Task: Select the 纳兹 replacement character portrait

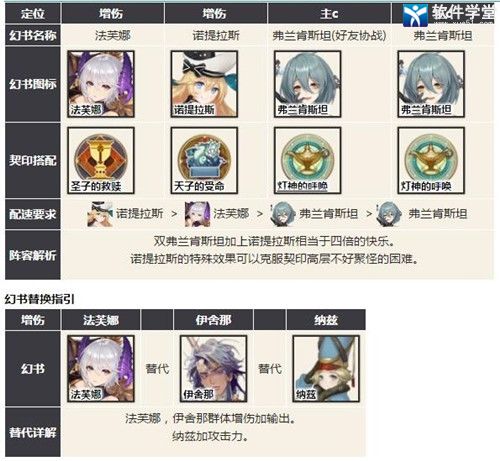Action: [x=326, y=369]
